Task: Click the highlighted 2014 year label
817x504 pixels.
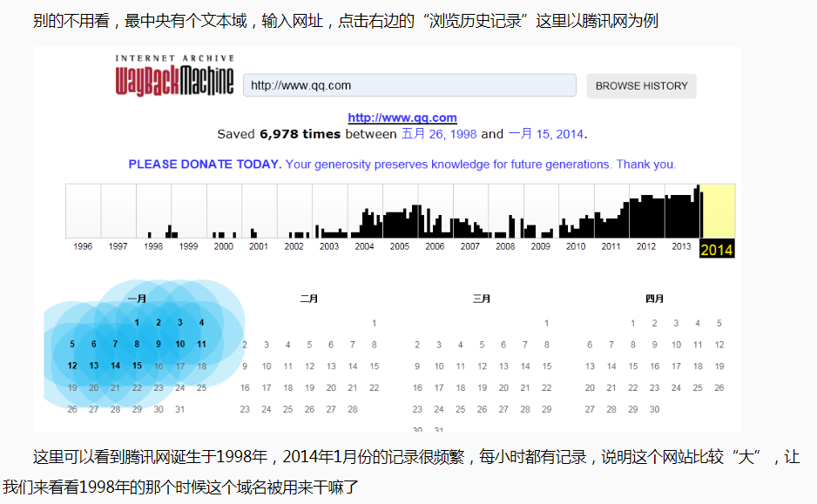Action: pyautogui.click(x=717, y=250)
